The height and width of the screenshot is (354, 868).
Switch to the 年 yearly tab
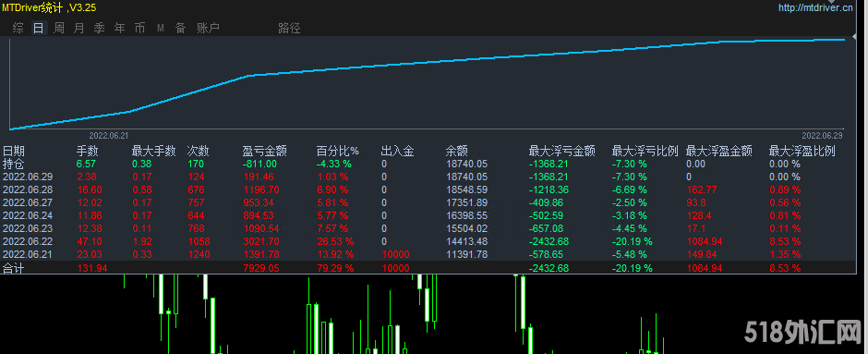(119, 28)
